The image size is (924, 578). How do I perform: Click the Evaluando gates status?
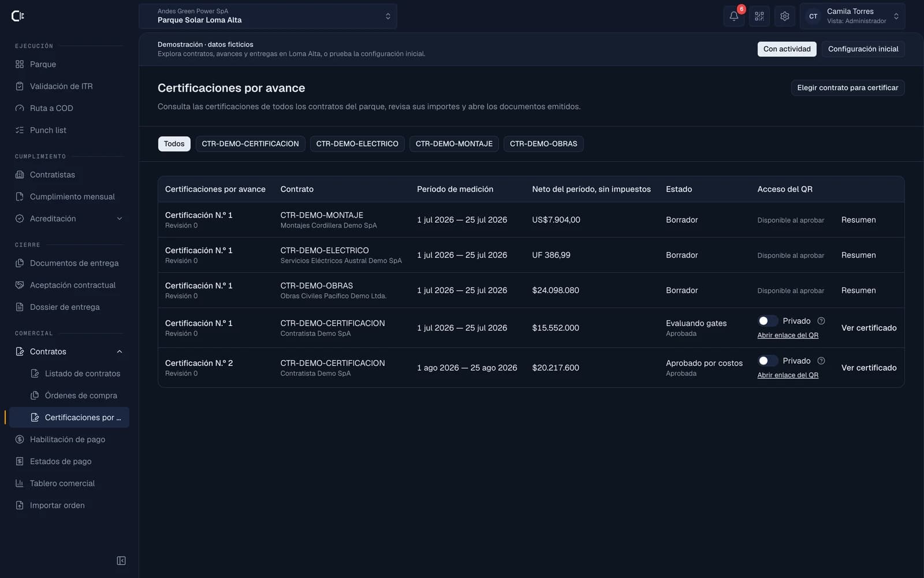pos(696,323)
